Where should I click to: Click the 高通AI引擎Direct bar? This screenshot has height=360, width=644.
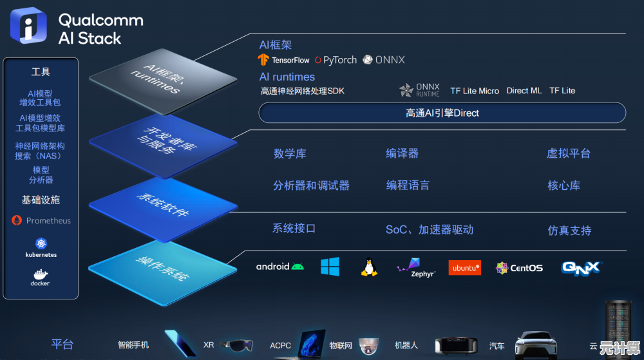(x=442, y=113)
